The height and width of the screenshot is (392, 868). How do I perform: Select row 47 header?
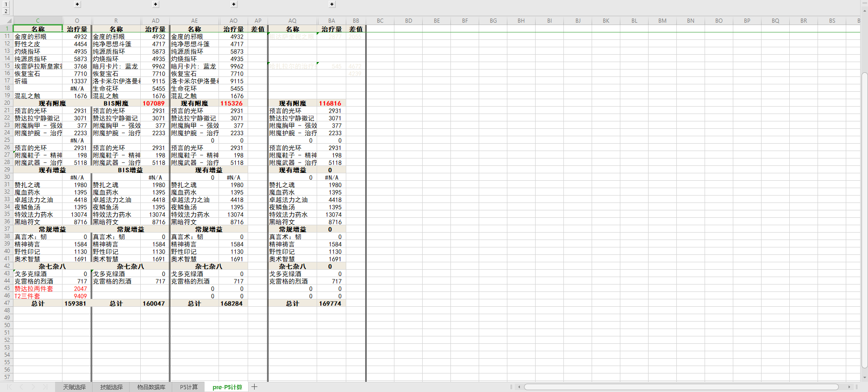pyautogui.click(x=7, y=303)
